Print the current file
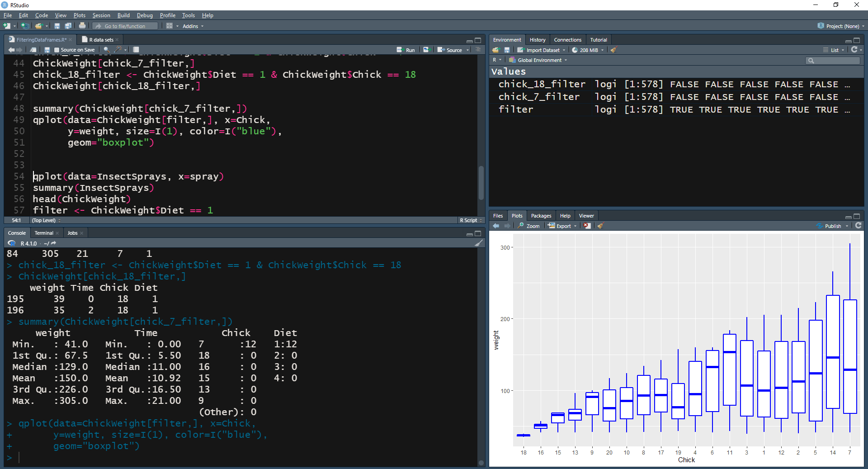868x469 pixels. coord(82,26)
